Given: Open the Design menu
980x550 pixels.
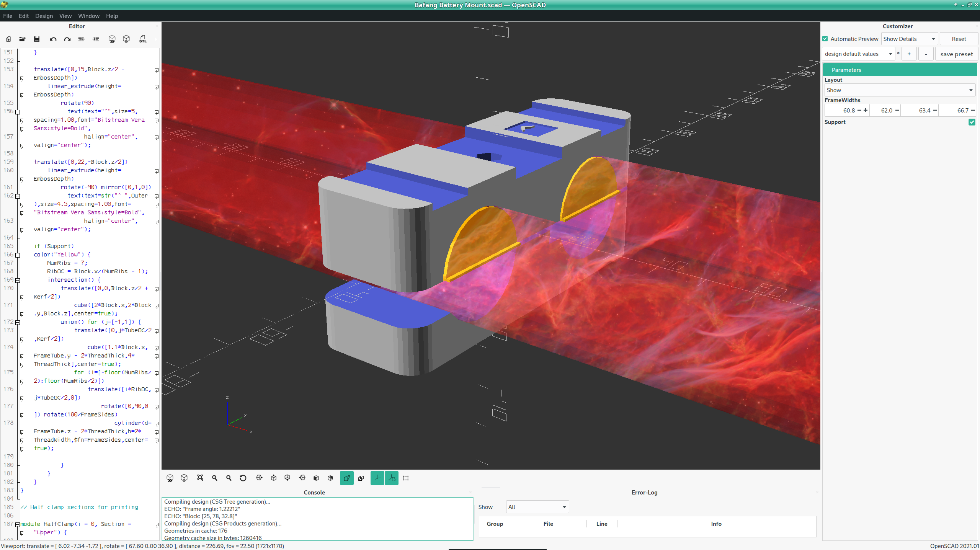Looking at the screenshot, I should 44,16.
